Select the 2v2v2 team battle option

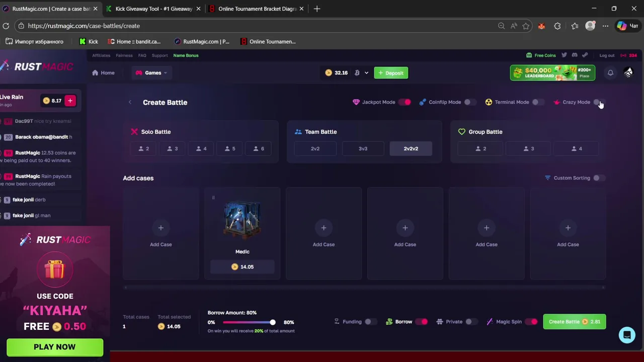411,149
